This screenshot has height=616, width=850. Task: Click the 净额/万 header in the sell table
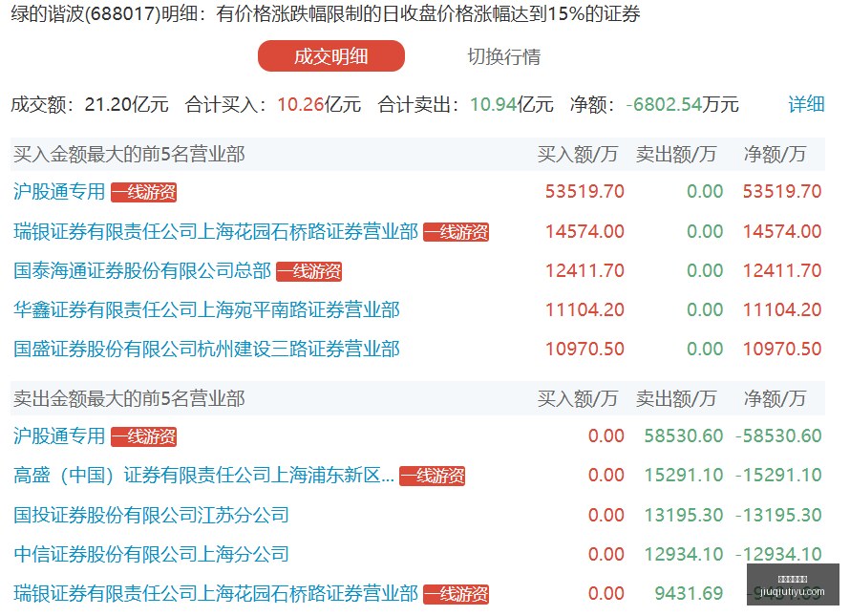click(775, 399)
